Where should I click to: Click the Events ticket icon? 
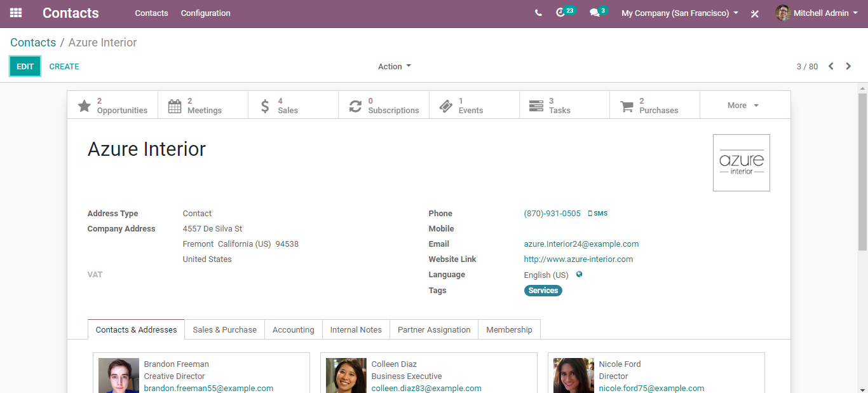(x=446, y=106)
